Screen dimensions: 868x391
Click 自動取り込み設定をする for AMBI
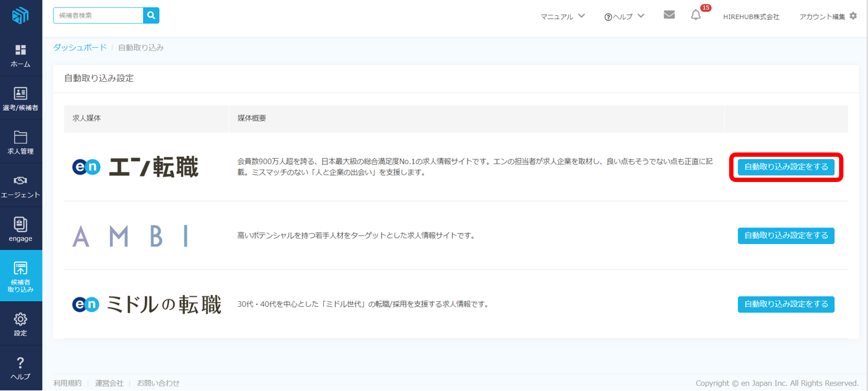(786, 235)
